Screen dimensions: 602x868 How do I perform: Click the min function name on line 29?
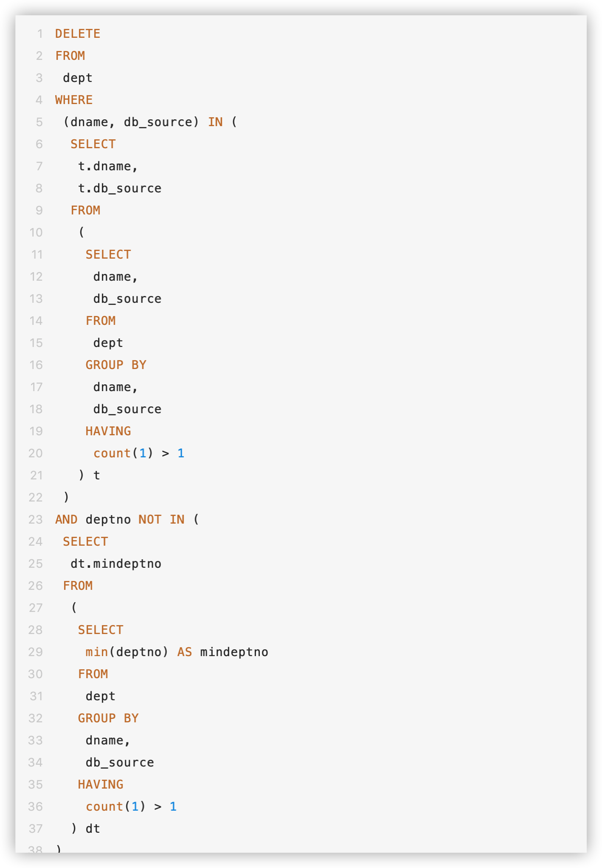click(97, 652)
